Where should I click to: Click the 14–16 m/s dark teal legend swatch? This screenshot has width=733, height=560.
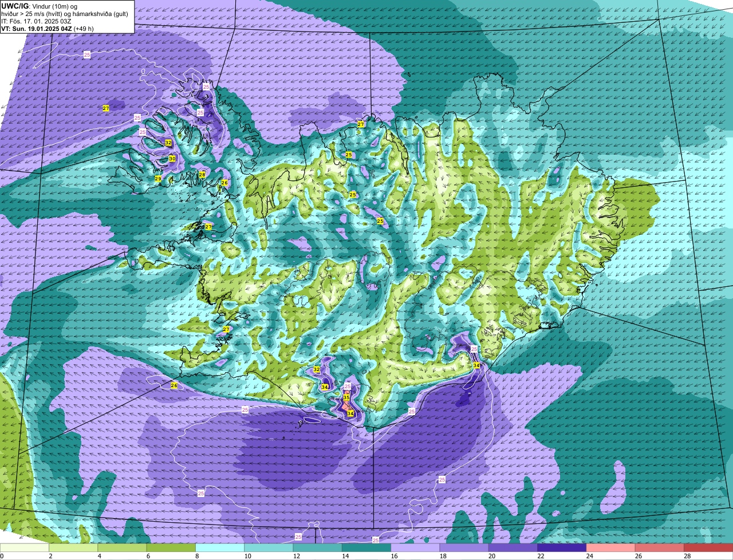pyautogui.click(x=366, y=547)
